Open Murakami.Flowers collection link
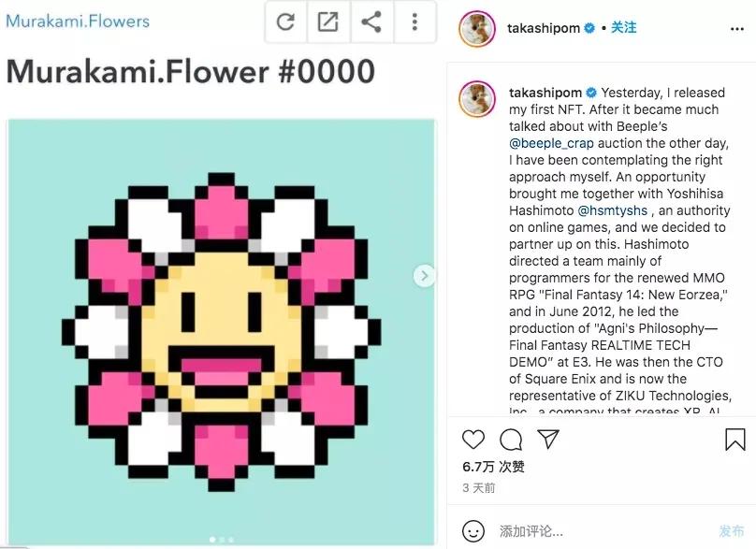Image resolution: width=756 pixels, height=549 pixels. click(78, 20)
